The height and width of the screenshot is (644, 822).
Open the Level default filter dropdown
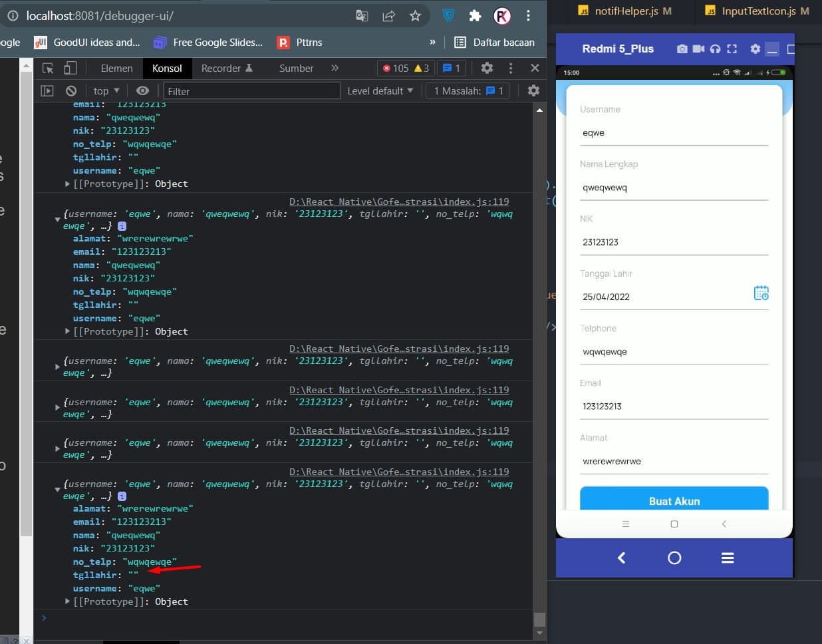[x=380, y=90]
